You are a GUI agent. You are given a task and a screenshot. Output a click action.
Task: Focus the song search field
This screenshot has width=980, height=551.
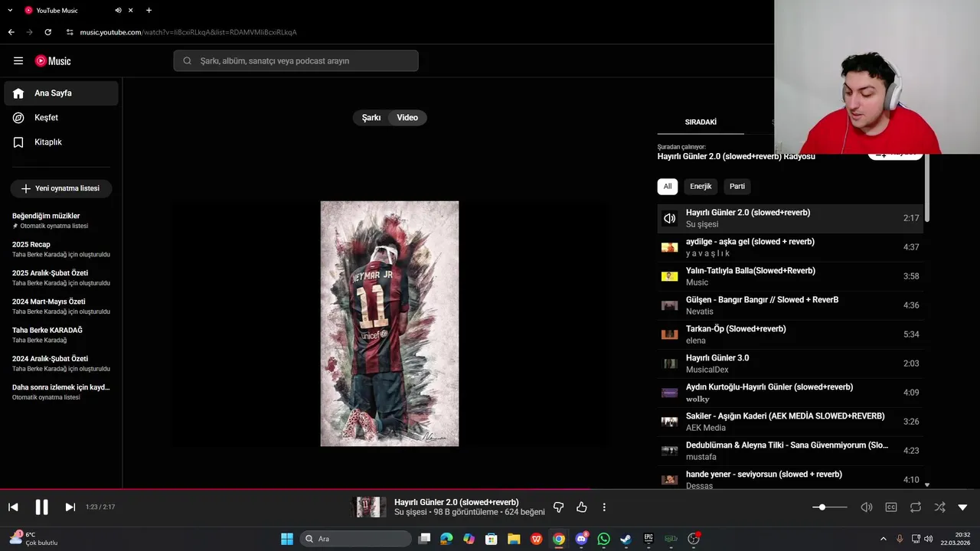pos(296,60)
